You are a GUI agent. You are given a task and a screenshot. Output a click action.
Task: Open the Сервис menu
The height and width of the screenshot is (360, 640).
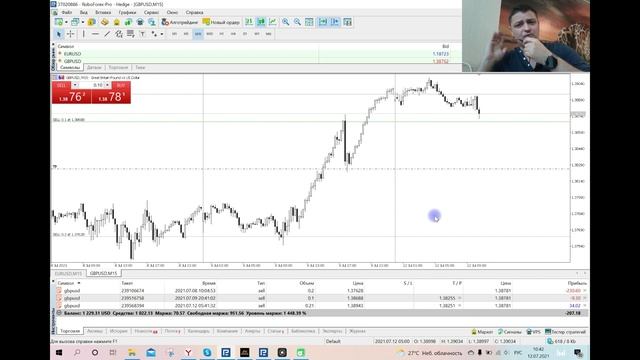(x=151, y=12)
